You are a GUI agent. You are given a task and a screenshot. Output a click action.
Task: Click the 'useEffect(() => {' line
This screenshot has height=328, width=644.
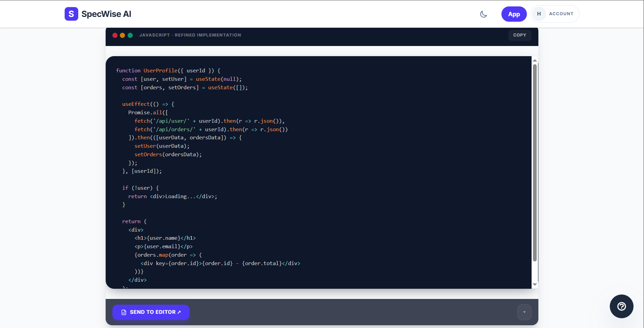[x=148, y=104]
